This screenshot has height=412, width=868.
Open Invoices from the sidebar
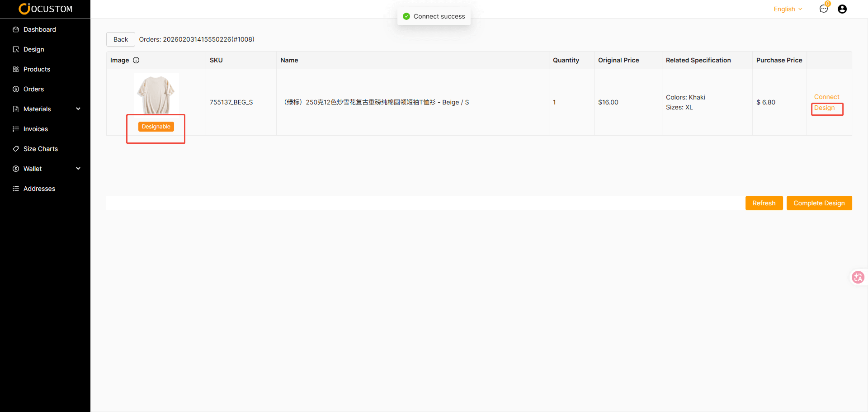pos(35,129)
